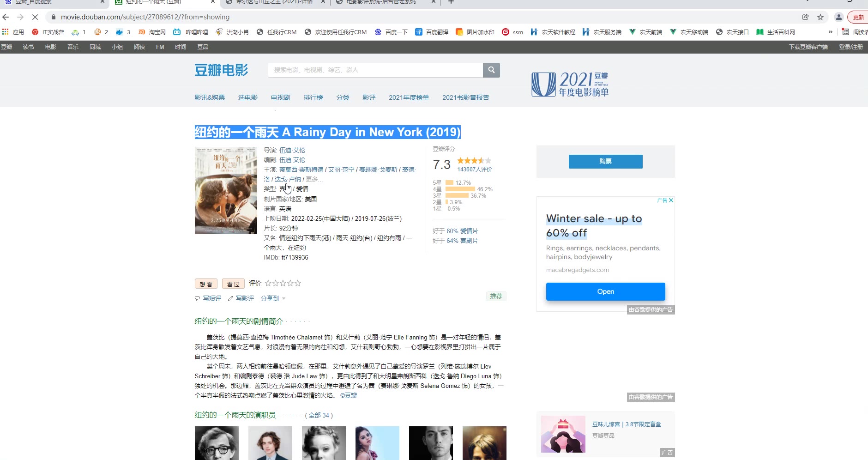Open the 生活百科网 bookmark
Viewport: 868px width, 460px height.
tap(776, 32)
